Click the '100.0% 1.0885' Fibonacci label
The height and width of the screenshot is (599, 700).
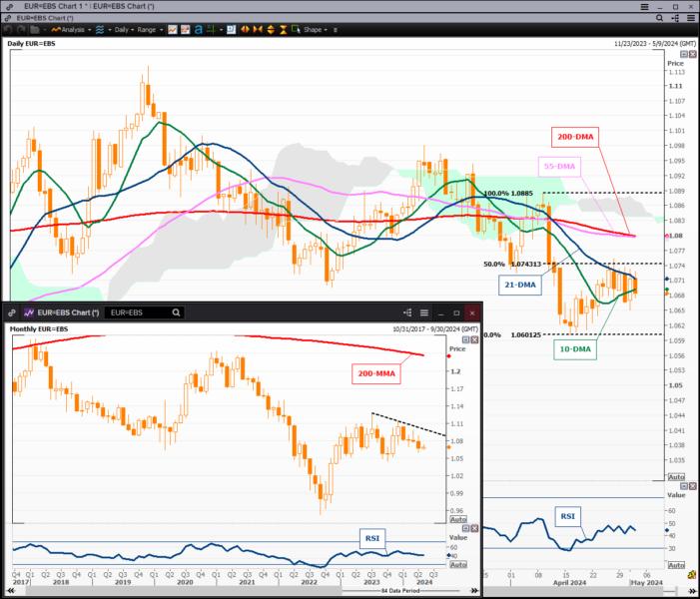point(508,194)
